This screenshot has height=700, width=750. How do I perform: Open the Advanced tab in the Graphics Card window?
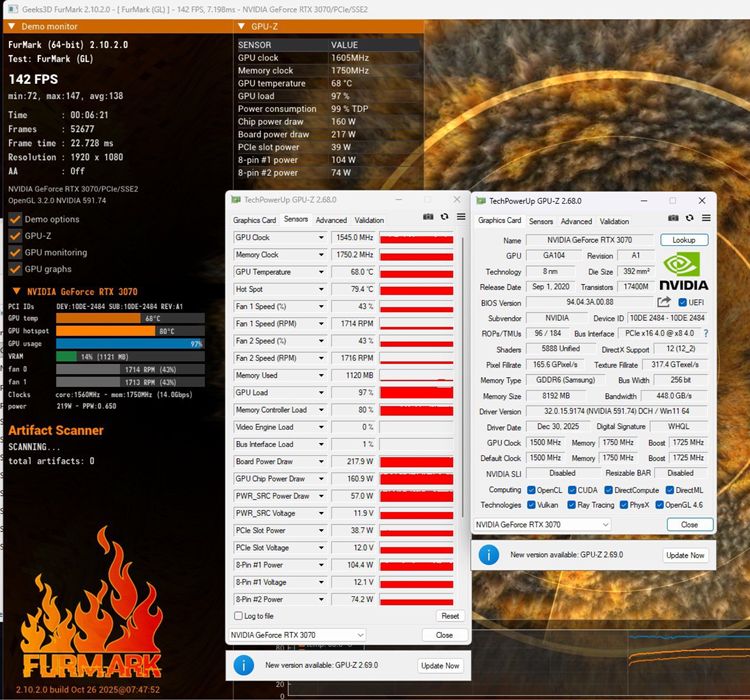576,221
